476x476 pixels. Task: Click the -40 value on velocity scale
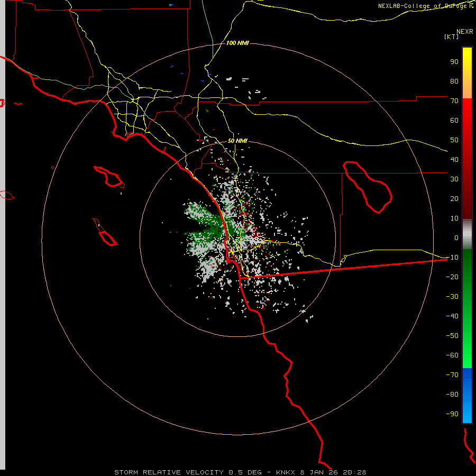[452, 316]
